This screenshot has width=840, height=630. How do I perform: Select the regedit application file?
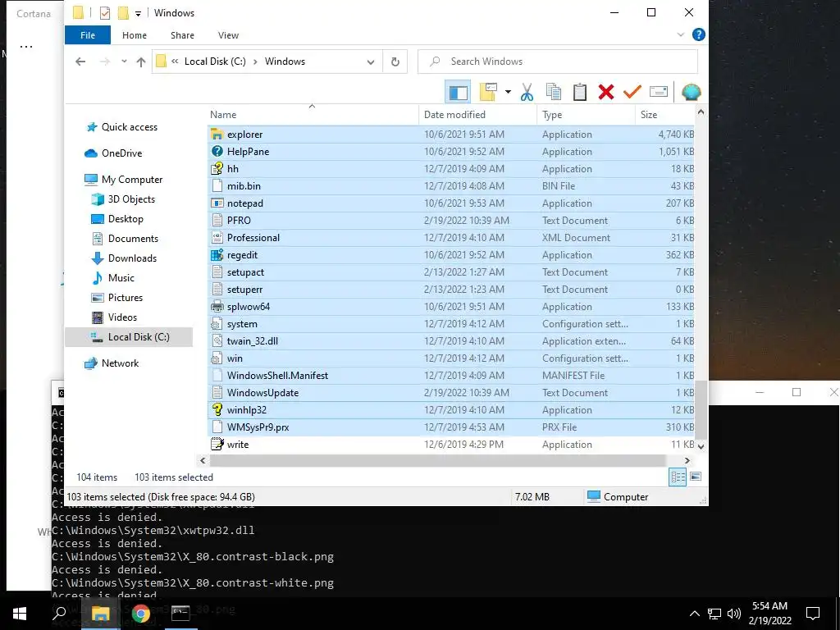450,255
